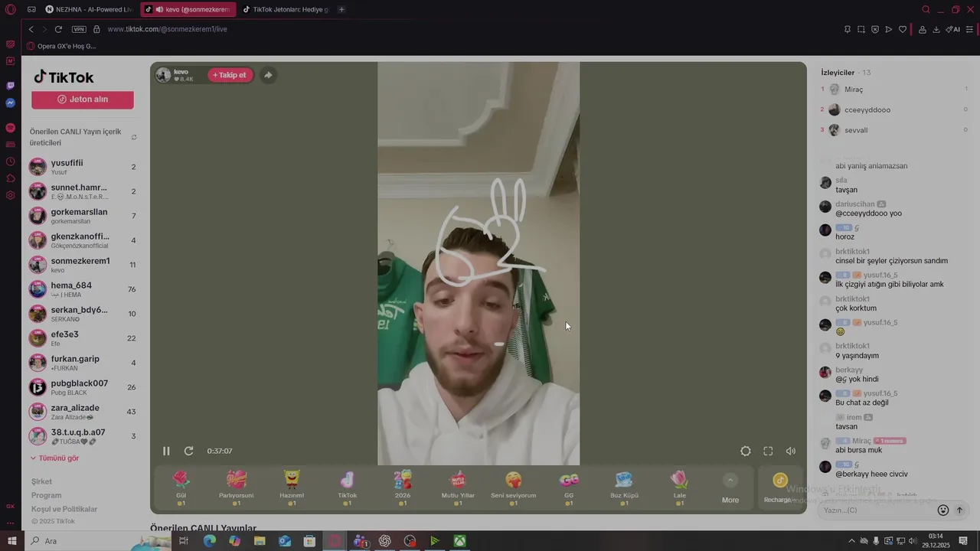This screenshot has height=551, width=980.
Task: Switch to NEZHNA AI-Powered tab
Action: tap(90, 9)
